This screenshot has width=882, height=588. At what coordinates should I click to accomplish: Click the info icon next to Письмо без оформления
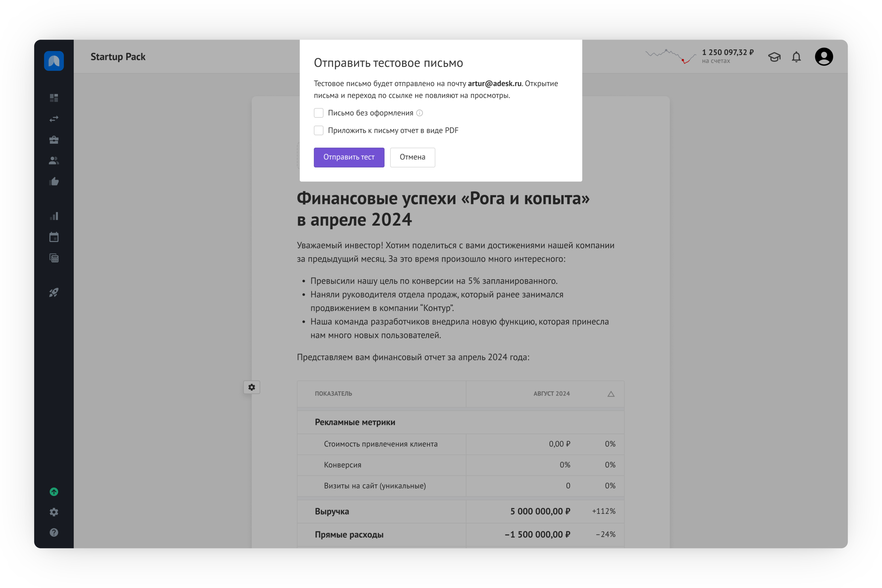419,113
